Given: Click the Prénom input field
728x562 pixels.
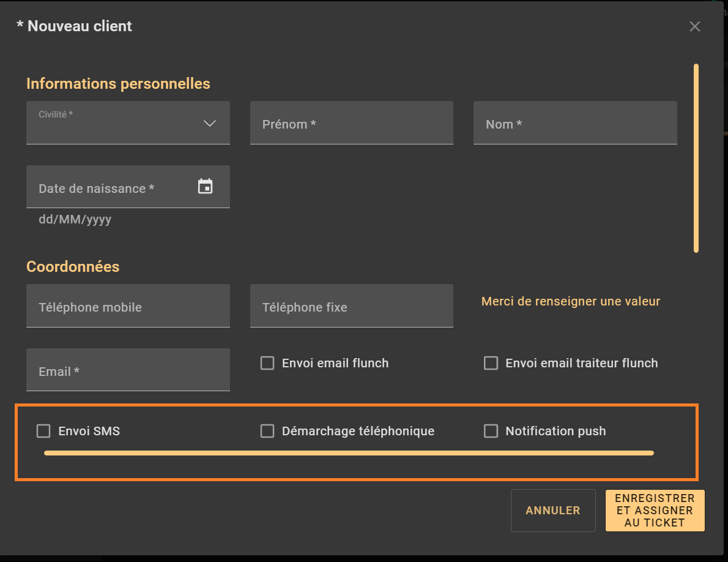Looking at the screenshot, I should point(351,124).
